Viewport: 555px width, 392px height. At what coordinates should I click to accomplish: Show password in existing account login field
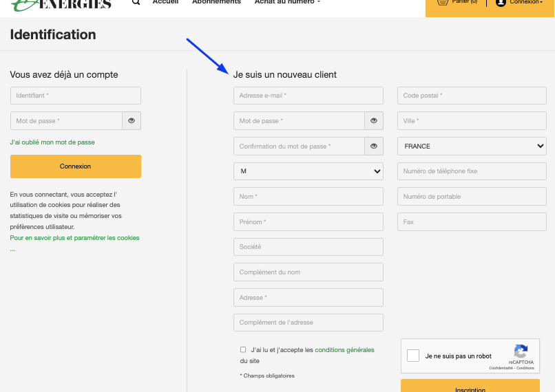tap(132, 121)
